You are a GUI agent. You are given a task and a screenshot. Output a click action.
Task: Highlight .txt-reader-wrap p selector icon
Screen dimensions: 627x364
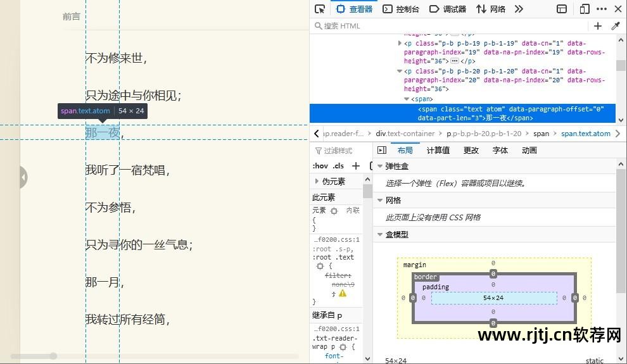click(x=343, y=347)
